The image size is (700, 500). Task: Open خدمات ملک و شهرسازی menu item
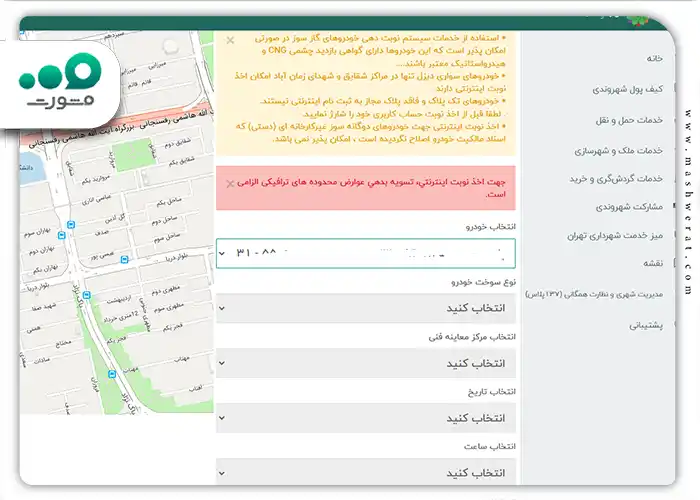[619, 151]
